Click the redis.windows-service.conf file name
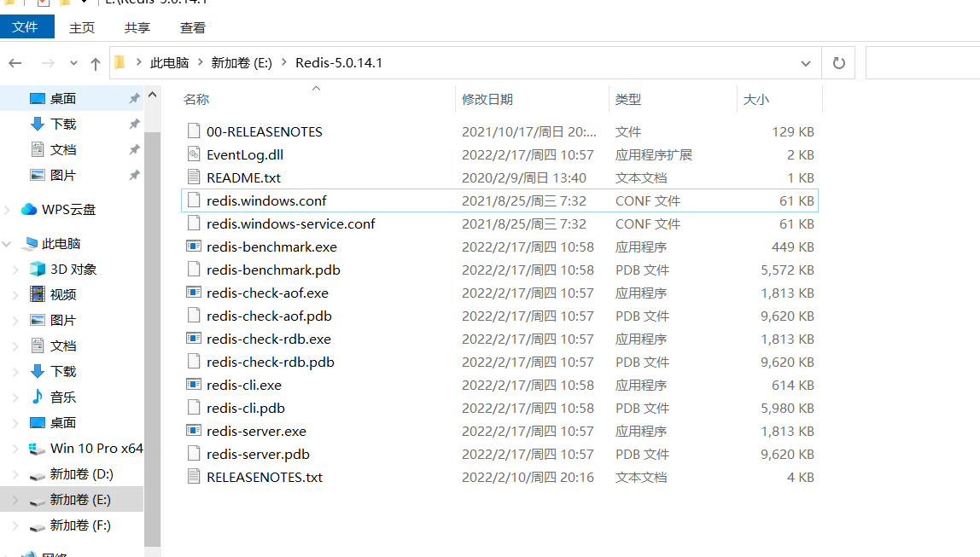 [290, 223]
